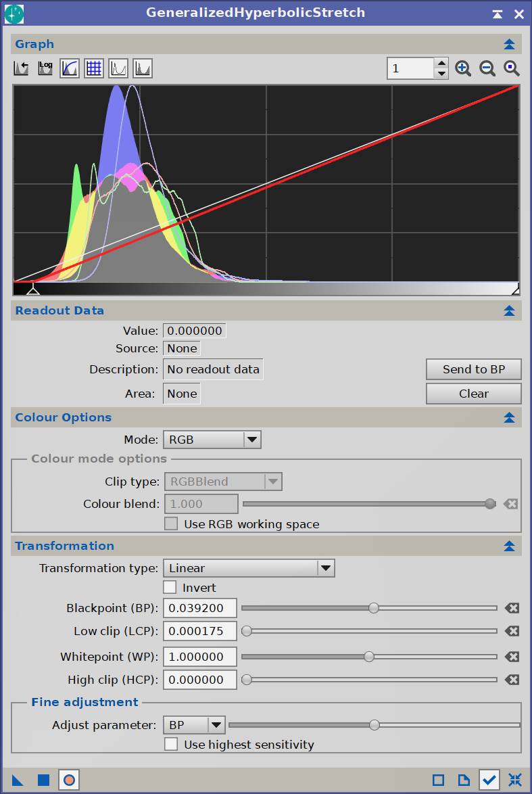Click the Apply square icon
This screenshot has width=532, height=794.
click(x=43, y=780)
